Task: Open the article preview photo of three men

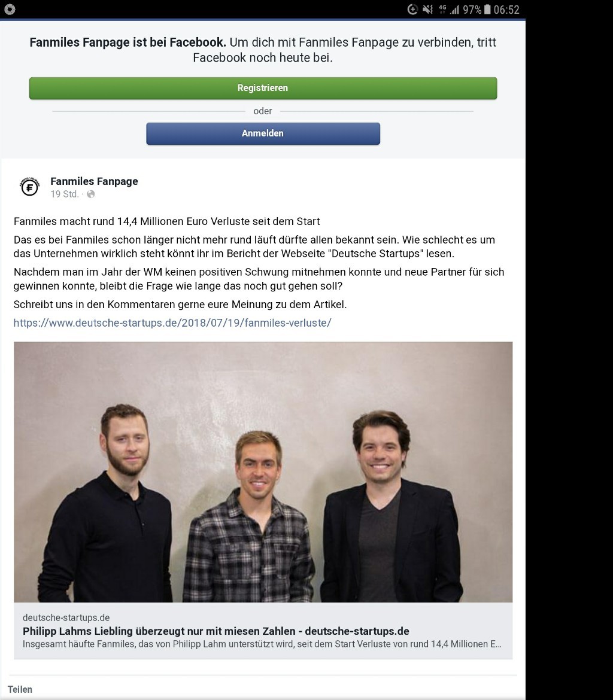Action: coord(263,472)
